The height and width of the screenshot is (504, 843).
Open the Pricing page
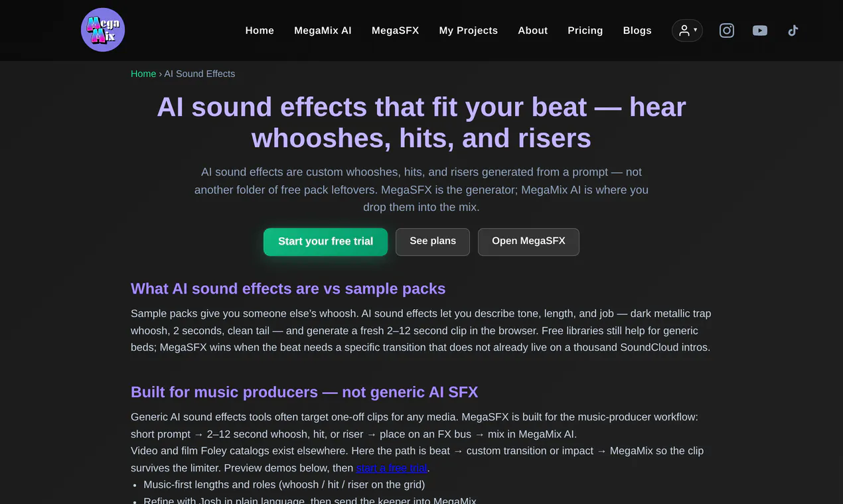[x=585, y=31]
